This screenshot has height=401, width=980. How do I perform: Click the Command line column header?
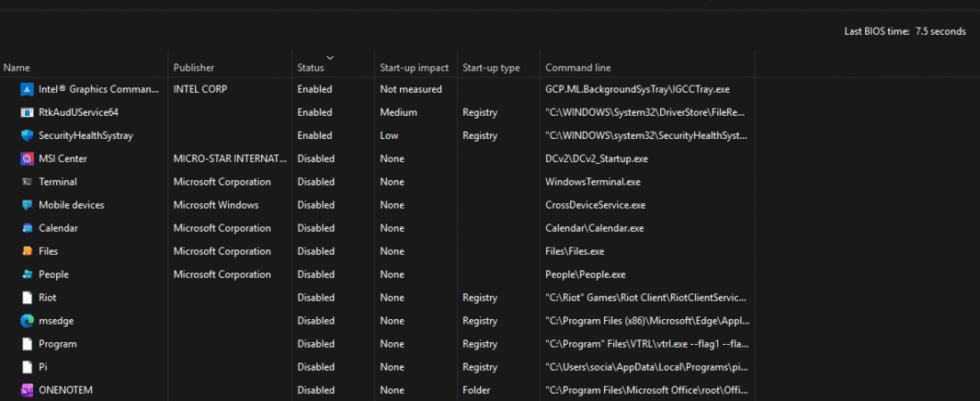578,68
